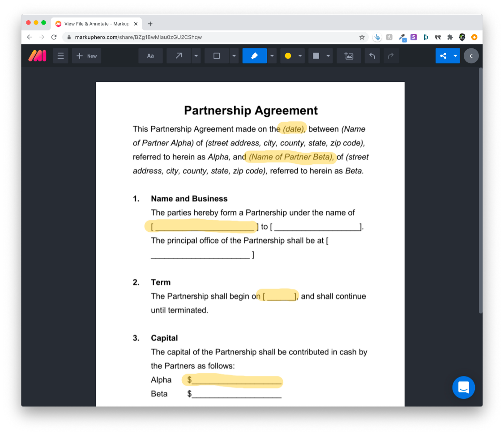
Task: Click the New markup button
Action: click(86, 55)
